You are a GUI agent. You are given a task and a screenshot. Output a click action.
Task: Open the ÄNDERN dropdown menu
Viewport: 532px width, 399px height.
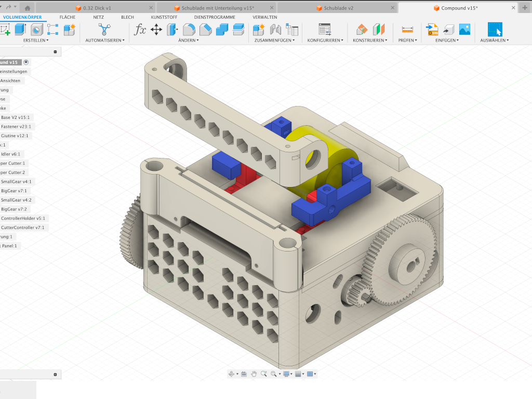tap(188, 41)
